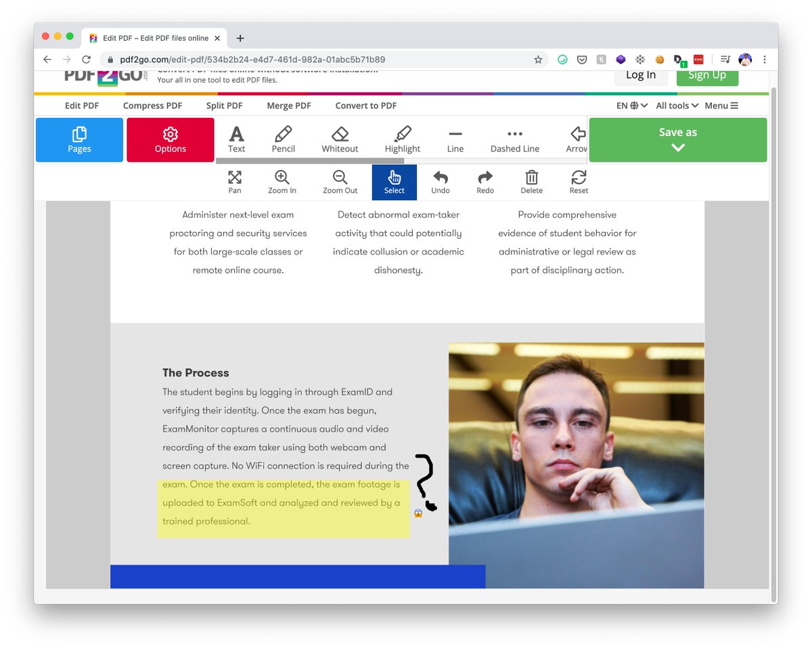Open the Merge PDF tool

point(289,106)
